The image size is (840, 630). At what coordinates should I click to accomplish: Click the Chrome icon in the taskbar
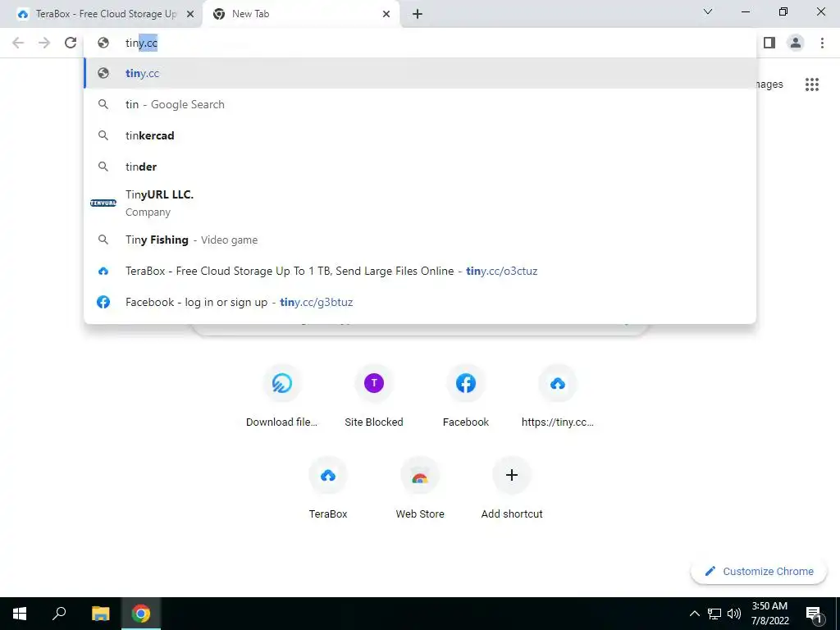point(141,614)
